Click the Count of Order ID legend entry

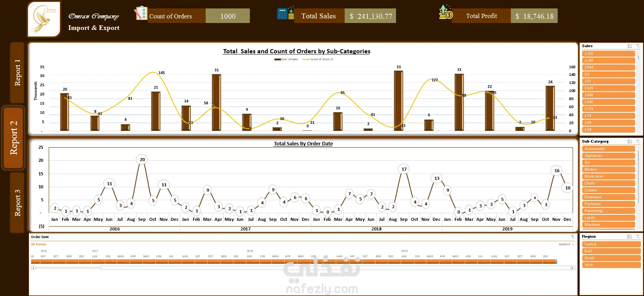[x=318, y=59]
